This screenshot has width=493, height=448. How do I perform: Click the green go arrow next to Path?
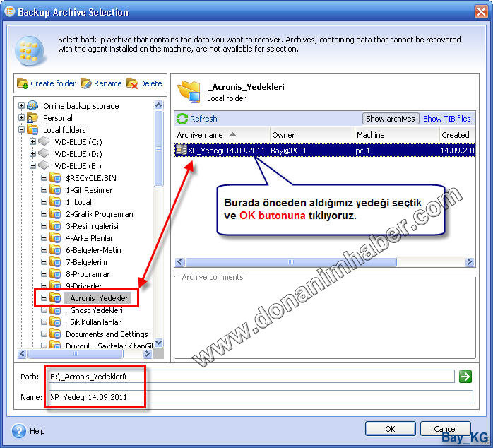pyautogui.click(x=465, y=376)
